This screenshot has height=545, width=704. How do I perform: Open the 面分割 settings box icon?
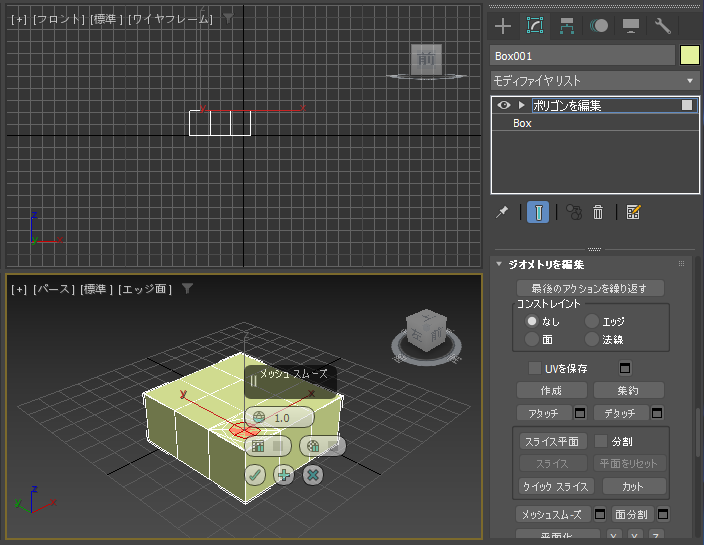click(x=663, y=514)
